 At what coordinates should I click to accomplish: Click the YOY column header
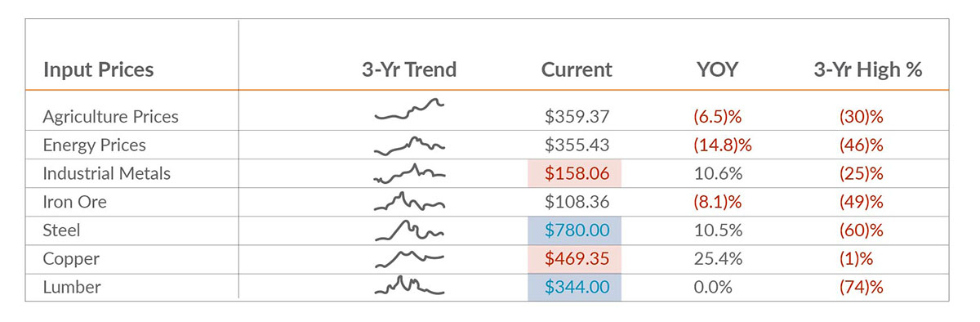coord(719,69)
